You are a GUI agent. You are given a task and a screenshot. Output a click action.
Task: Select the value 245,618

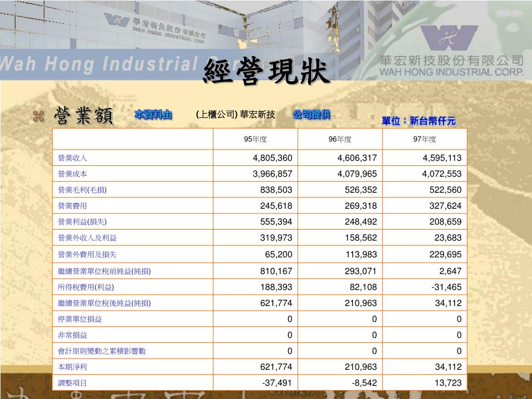(x=276, y=206)
